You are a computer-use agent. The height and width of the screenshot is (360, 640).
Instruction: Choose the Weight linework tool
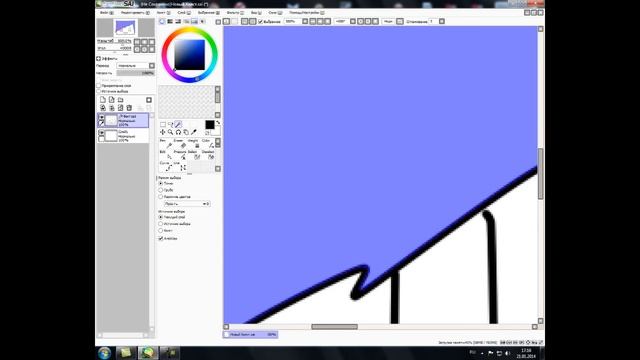[194, 144]
